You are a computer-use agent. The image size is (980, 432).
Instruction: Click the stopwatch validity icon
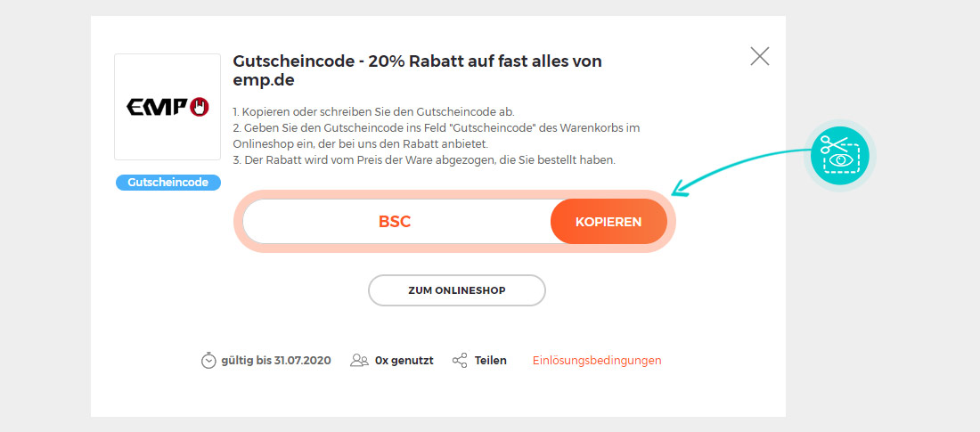pyautogui.click(x=208, y=361)
